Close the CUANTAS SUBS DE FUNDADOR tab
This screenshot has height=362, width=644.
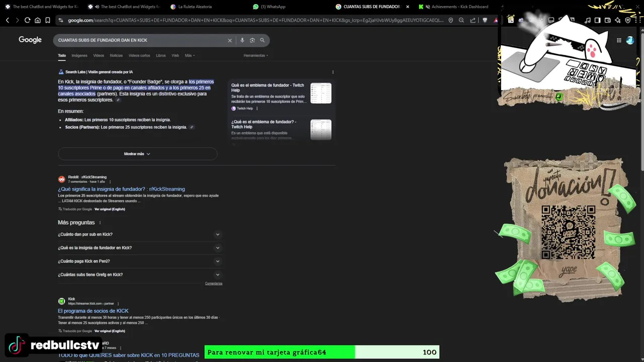tap(407, 7)
